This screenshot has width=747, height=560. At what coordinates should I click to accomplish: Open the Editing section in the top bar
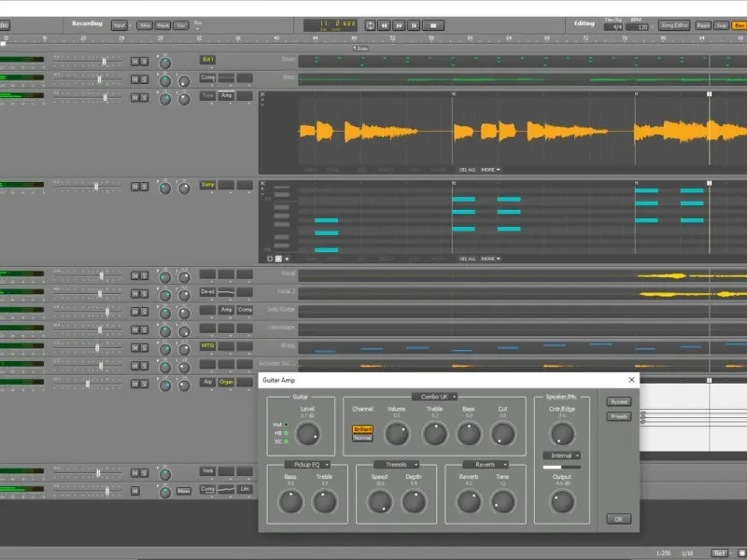click(584, 23)
